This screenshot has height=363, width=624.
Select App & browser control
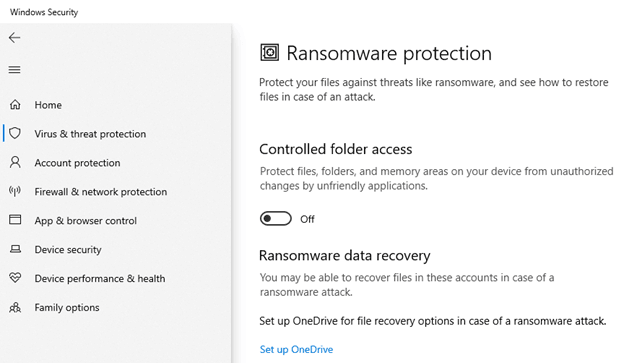(86, 221)
